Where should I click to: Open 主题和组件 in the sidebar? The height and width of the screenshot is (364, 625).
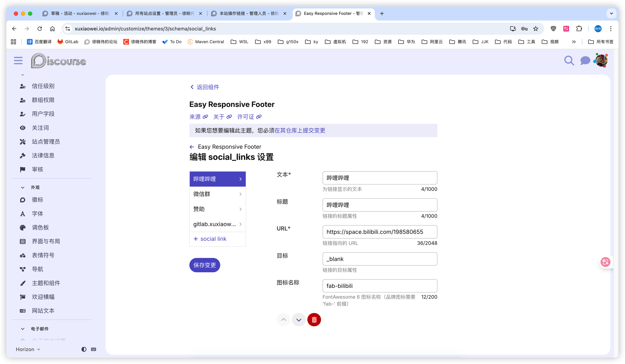46,283
